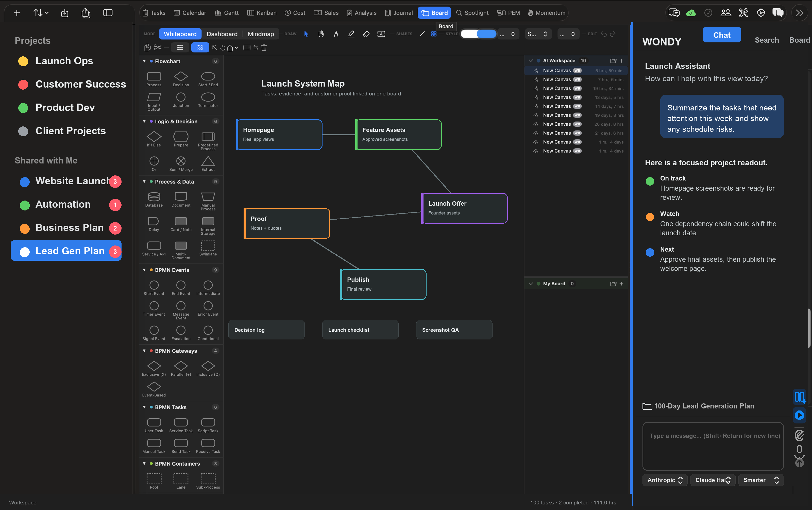Choose the text box tool
Screen dimensions: 812x510
click(x=381, y=34)
